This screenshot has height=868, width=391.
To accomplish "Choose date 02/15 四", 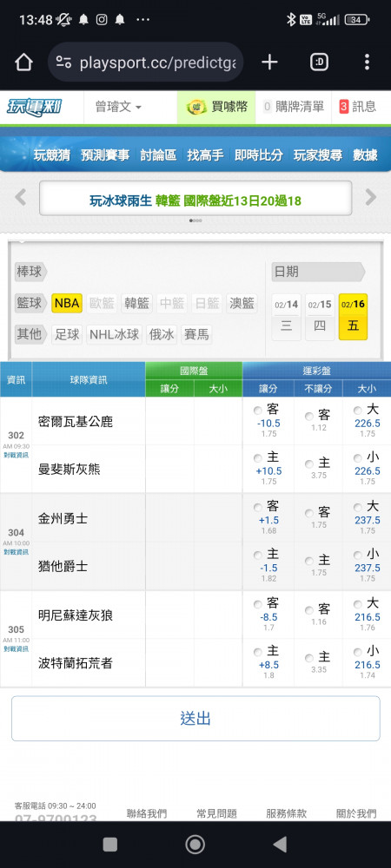I will pyautogui.click(x=320, y=317).
